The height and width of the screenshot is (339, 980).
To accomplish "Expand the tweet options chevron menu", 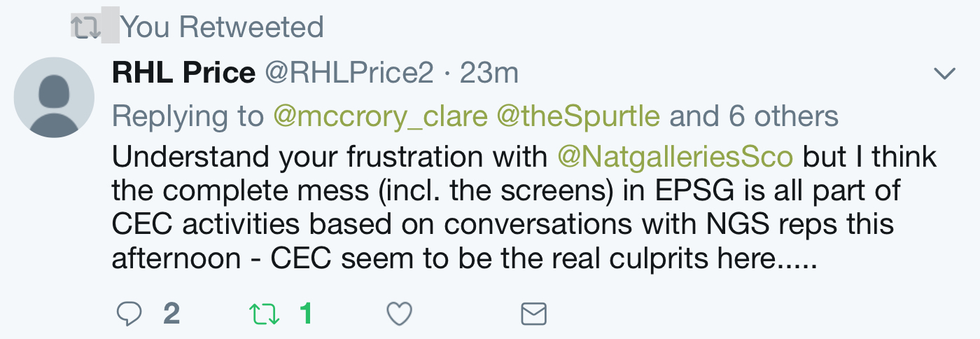I will [945, 74].
